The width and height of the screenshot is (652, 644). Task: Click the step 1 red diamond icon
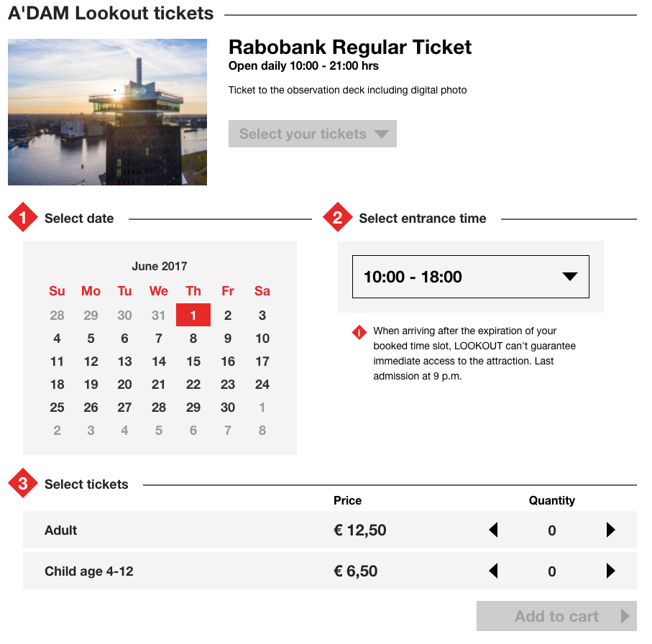pos(23,218)
